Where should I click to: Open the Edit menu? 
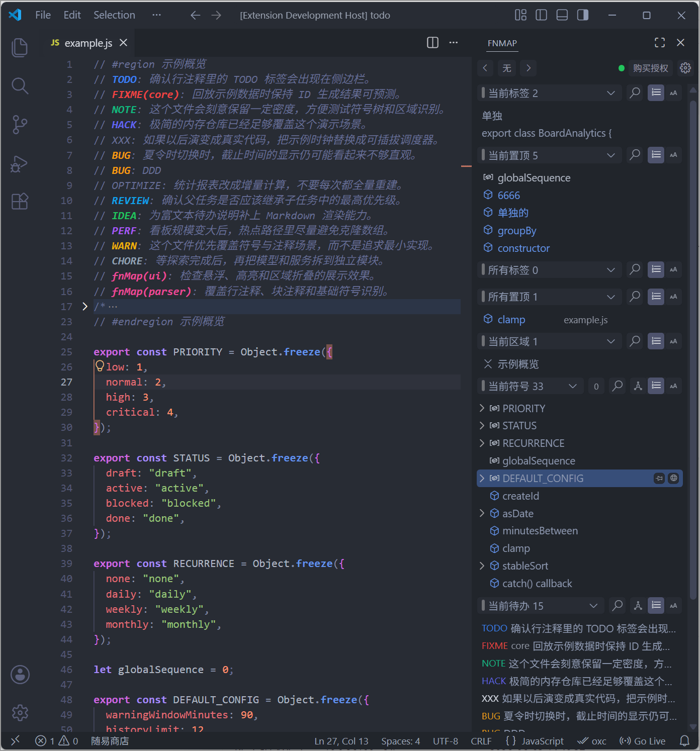click(72, 15)
